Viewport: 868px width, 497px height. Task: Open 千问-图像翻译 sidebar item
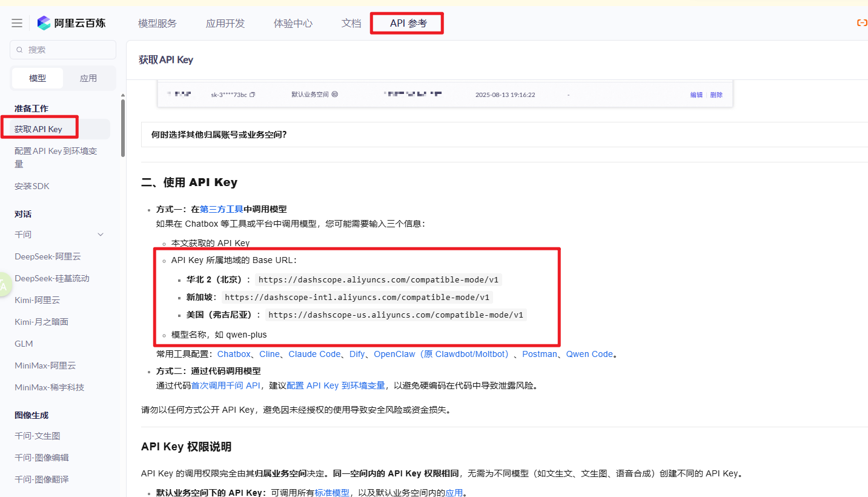pos(42,479)
